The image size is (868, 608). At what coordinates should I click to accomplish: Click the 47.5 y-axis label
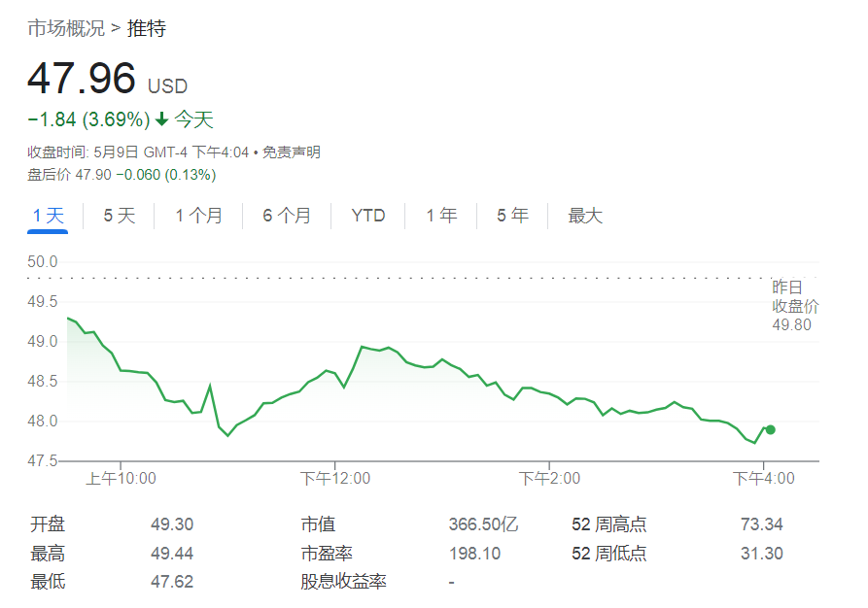click(43, 460)
